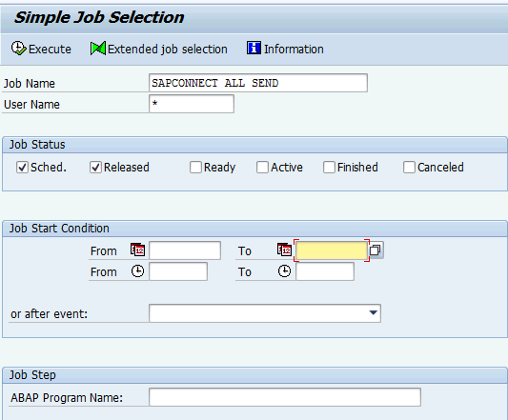Click the yellow To date field
This screenshot has width=508, height=420.
coord(332,250)
